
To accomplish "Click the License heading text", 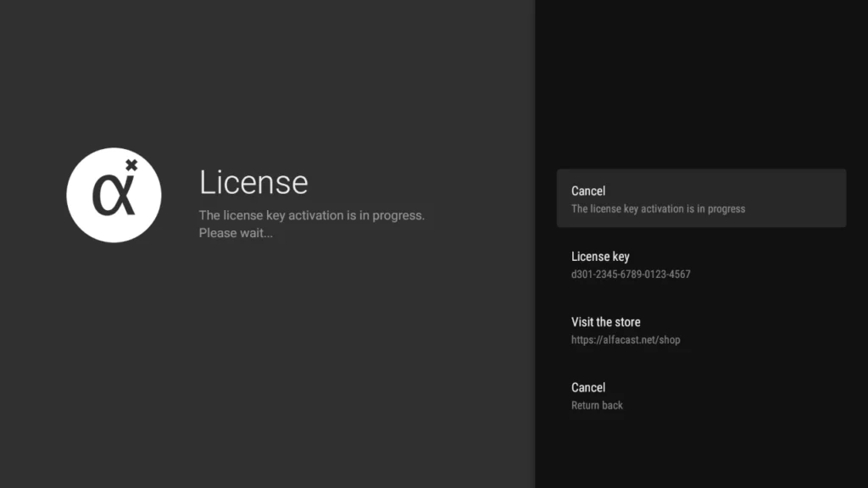I will [x=253, y=181].
